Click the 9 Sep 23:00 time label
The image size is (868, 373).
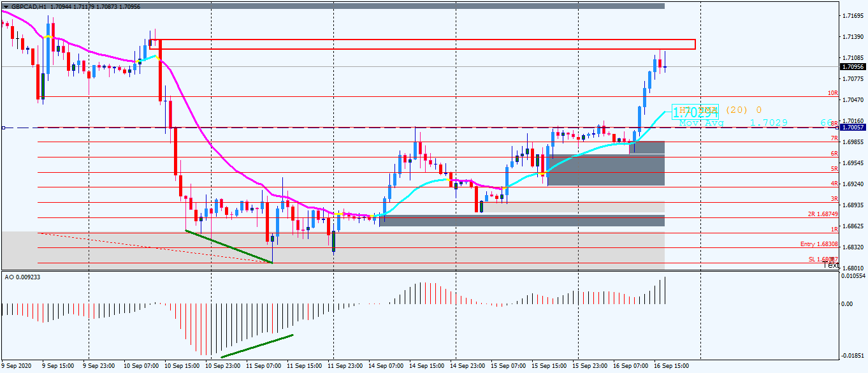click(99, 366)
